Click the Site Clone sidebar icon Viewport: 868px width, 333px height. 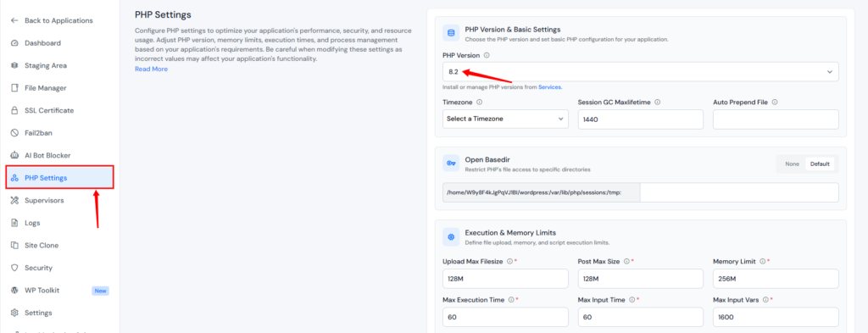point(15,245)
